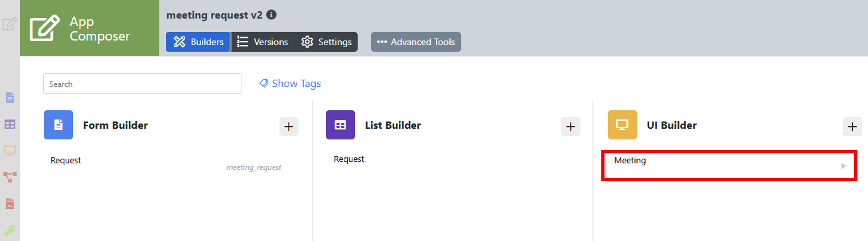The width and height of the screenshot is (868, 241).
Task: Open the Settings tab
Action: coord(326,42)
